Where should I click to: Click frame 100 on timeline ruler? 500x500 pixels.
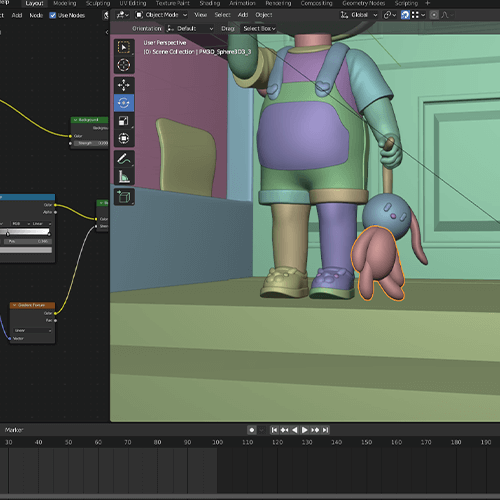coord(217,442)
